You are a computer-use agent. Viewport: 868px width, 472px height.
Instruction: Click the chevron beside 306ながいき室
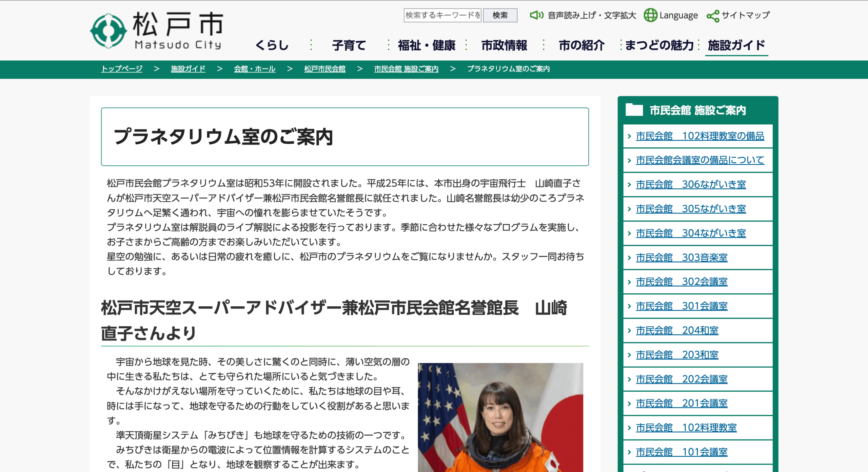(x=629, y=185)
